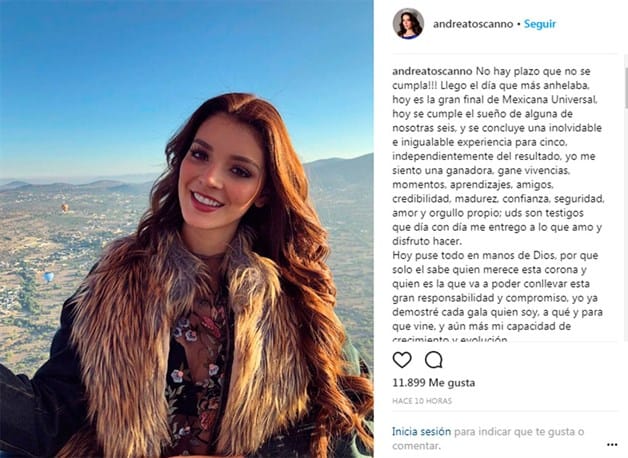This screenshot has width=628, height=458.
Task: Click caption paragraph starting Hoy puse todo
Action: click(x=497, y=298)
